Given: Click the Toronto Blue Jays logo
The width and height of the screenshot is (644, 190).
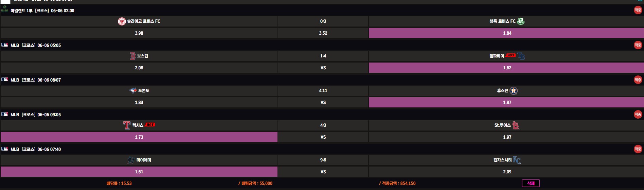Looking at the screenshot, I should pos(133,90).
